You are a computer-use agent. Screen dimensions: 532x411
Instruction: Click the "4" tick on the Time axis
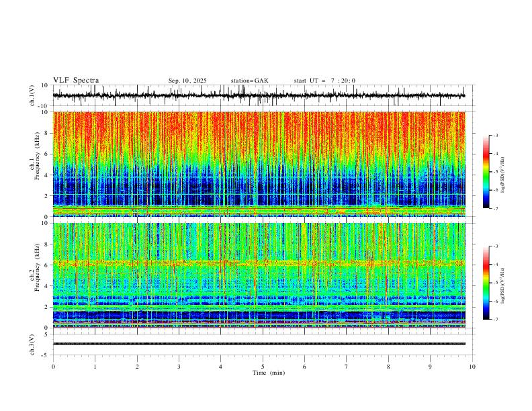(x=221, y=367)
